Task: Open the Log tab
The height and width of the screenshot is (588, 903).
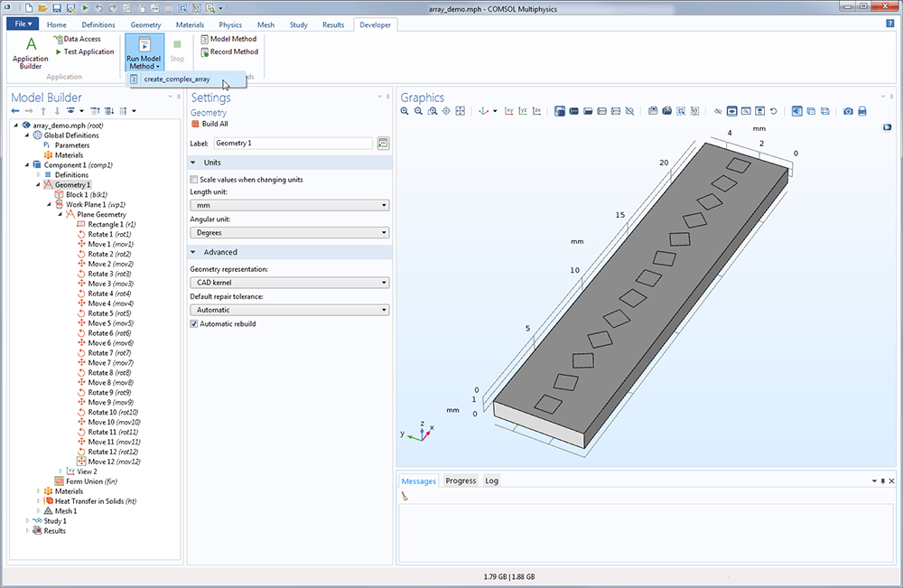Action: click(x=491, y=481)
